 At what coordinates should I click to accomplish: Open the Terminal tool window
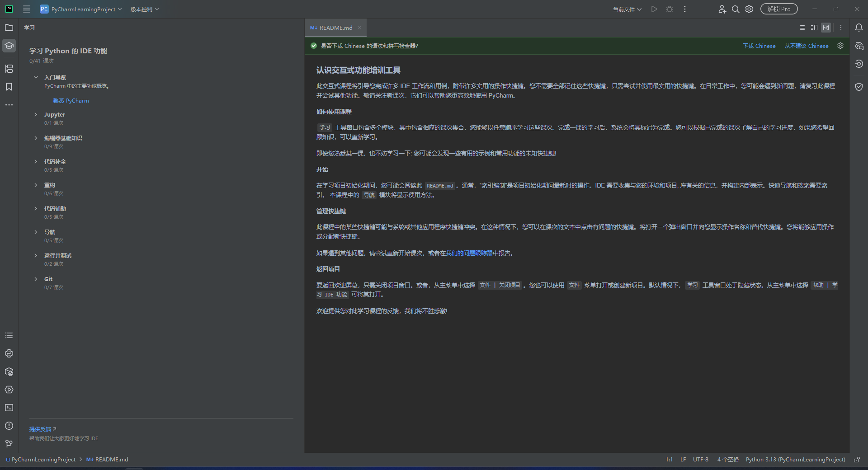pyautogui.click(x=9, y=408)
